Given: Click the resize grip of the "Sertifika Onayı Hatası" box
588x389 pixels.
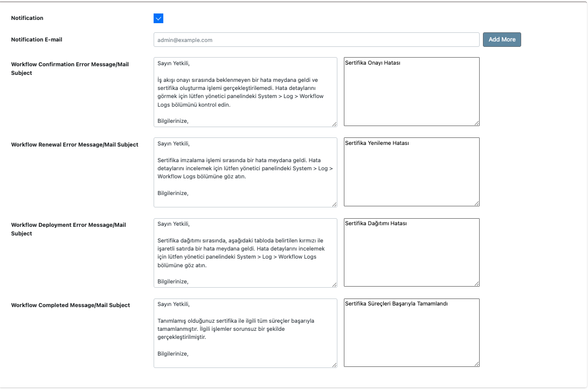Looking at the screenshot, I should [x=477, y=124].
